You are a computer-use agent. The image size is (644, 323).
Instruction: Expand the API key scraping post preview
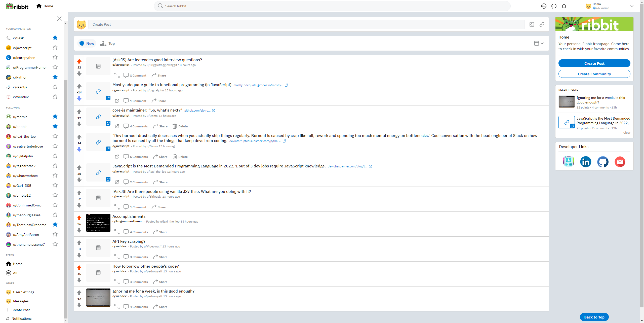(x=117, y=257)
